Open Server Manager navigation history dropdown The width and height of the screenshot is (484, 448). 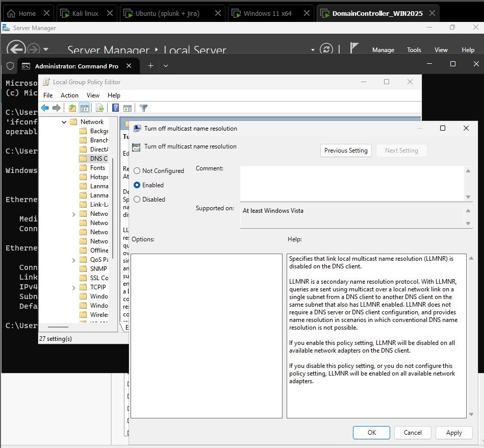(x=46, y=49)
